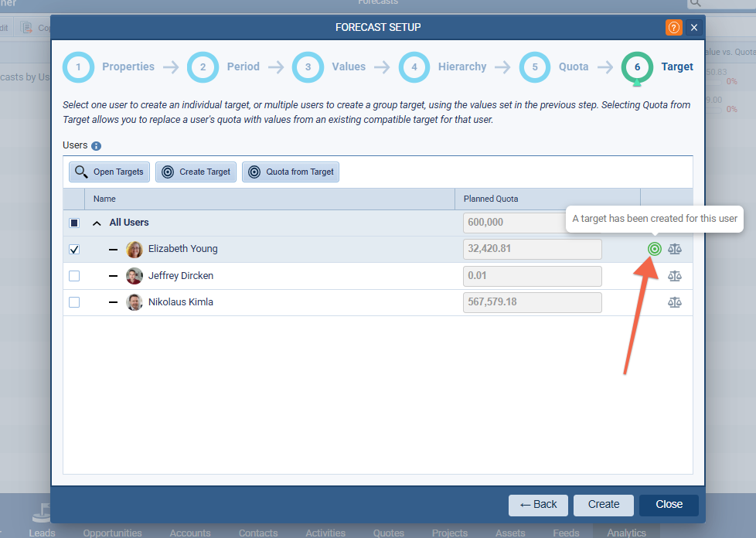Click the balance scale icon for Jeffrey Dircken
The width and height of the screenshot is (756, 538).
[675, 276]
